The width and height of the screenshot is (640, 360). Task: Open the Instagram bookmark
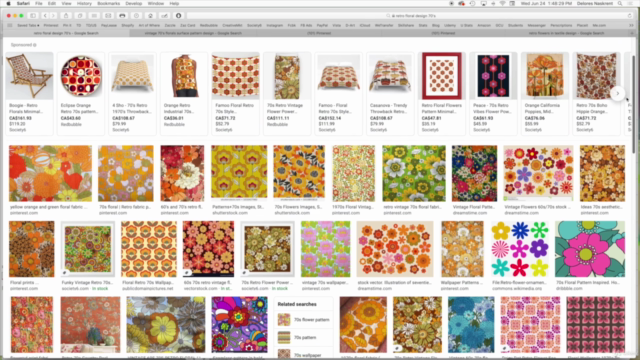[x=275, y=25]
